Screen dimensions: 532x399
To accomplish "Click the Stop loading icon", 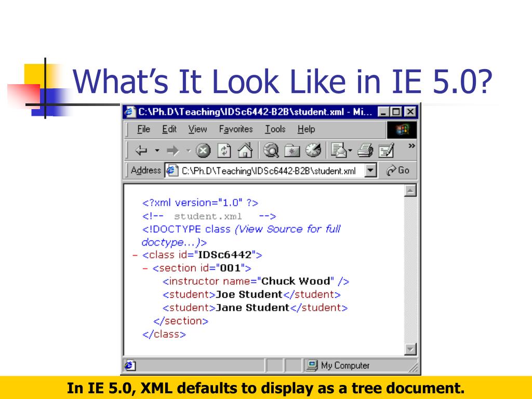I will click(203, 151).
